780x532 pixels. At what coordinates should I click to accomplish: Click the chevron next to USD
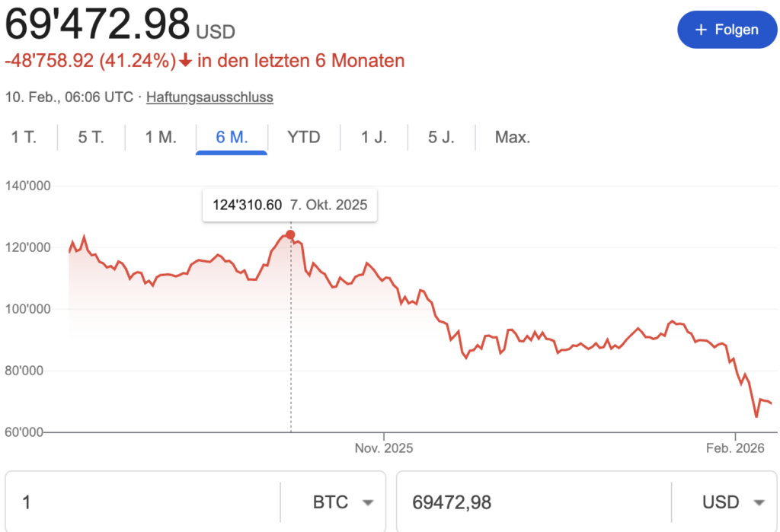[759, 502]
